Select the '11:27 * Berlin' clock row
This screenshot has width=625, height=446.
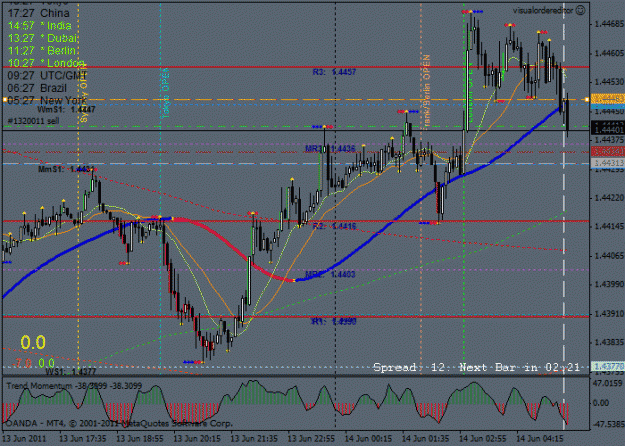[x=42, y=51]
